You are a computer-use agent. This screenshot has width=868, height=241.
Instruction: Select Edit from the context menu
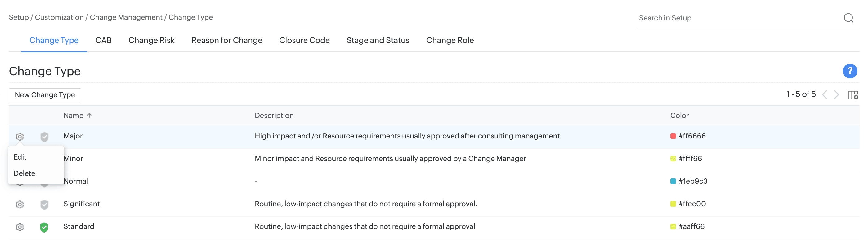20,157
